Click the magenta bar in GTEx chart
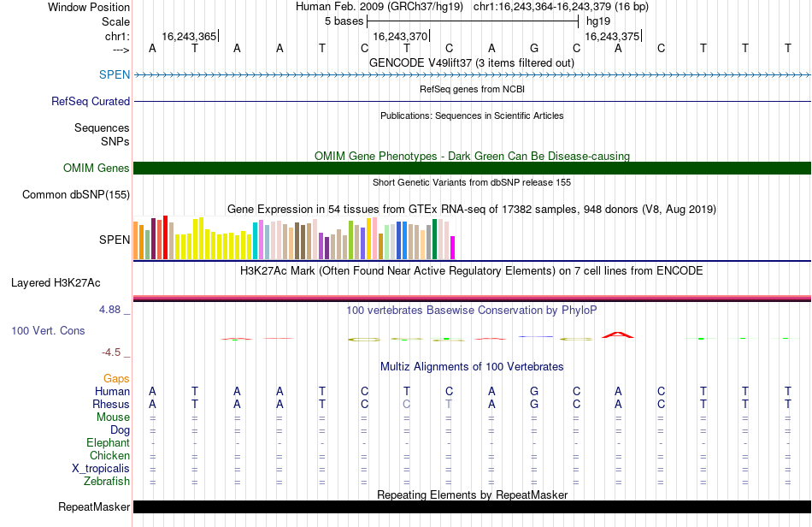The width and height of the screenshot is (812, 527). (x=452, y=248)
